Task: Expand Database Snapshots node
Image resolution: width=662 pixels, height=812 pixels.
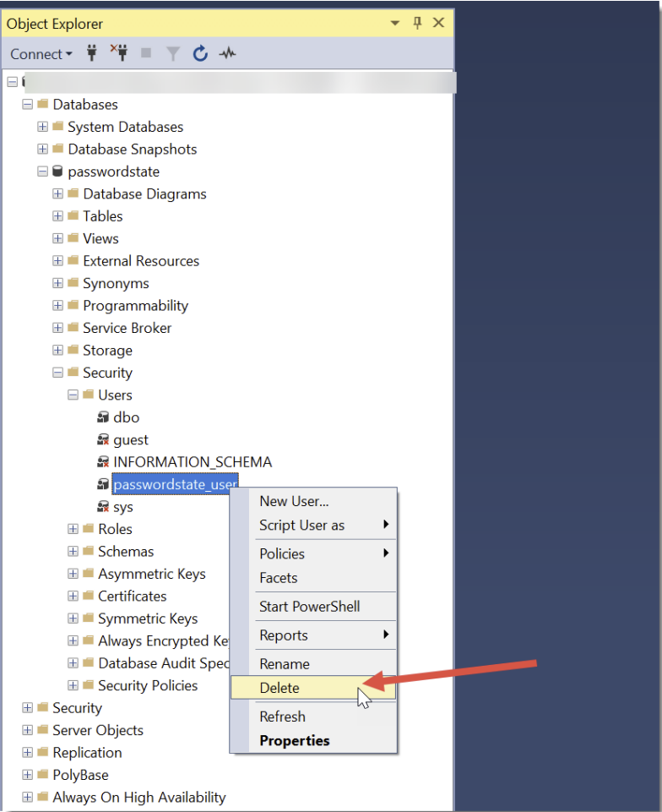Action: click(x=42, y=150)
